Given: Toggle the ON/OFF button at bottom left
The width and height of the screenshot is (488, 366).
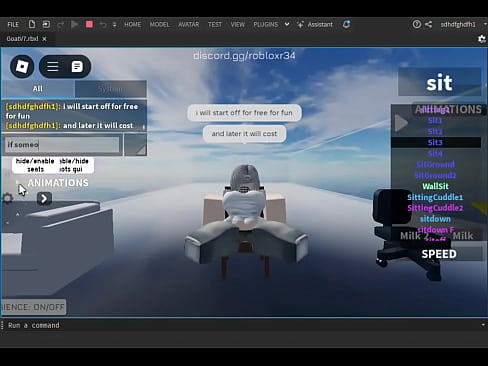Looking at the screenshot, I should (33, 307).
